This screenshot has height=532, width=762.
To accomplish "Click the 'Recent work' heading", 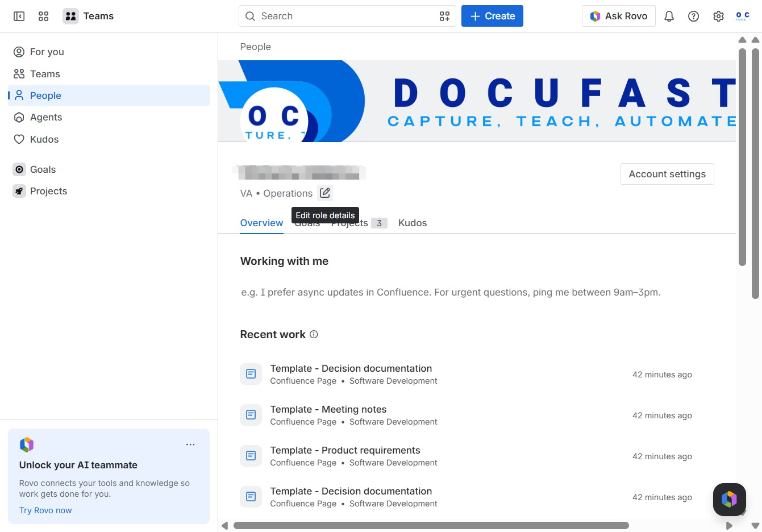I will pyautogui.click(x=273, y=335).
